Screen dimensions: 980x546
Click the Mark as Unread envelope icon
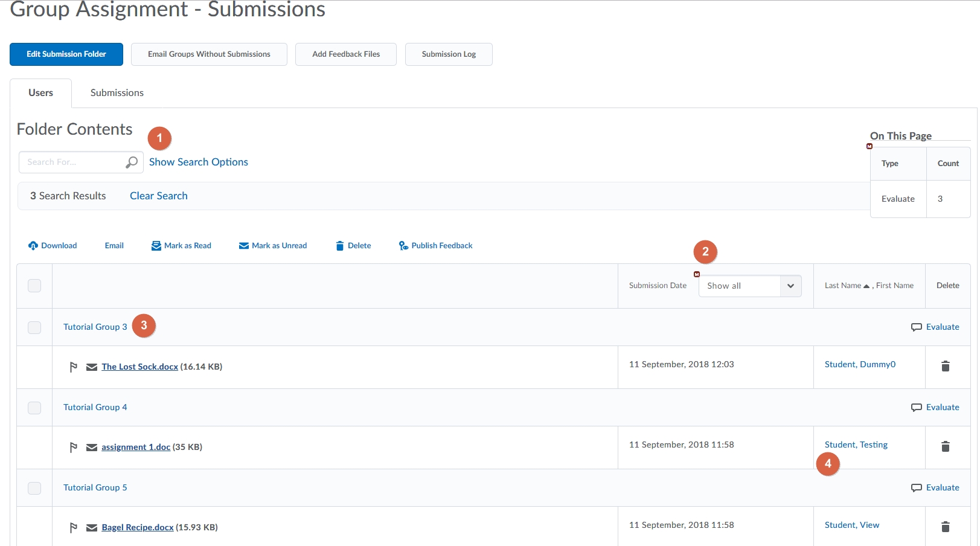[x=244, y=245]
